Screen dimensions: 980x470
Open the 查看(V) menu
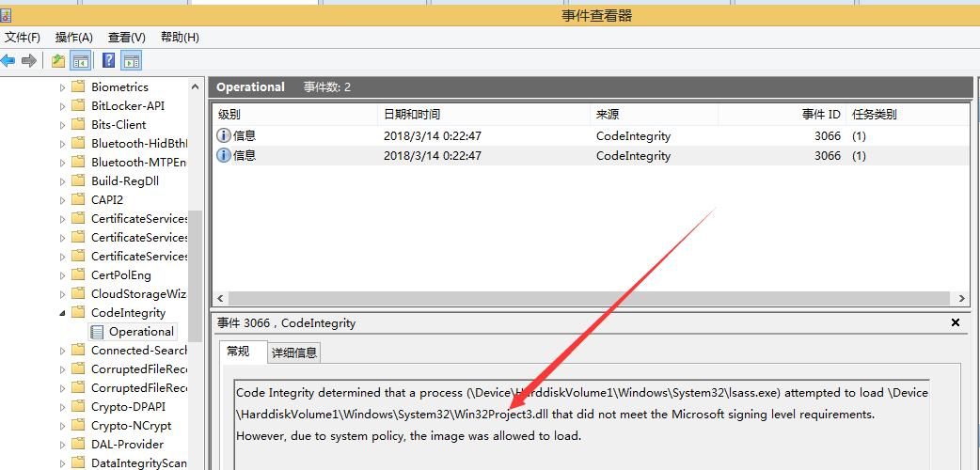pos(126,38)
